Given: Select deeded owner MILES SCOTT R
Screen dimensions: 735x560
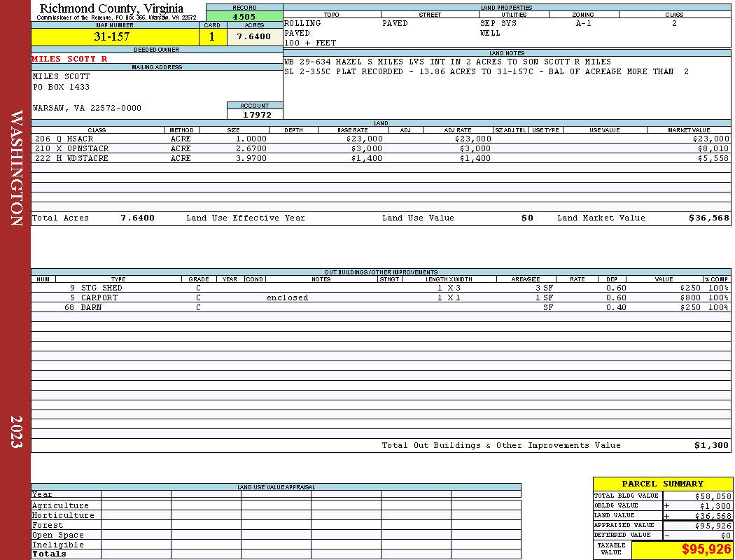Looking at the screenshot, I should (x=69, y=59).
